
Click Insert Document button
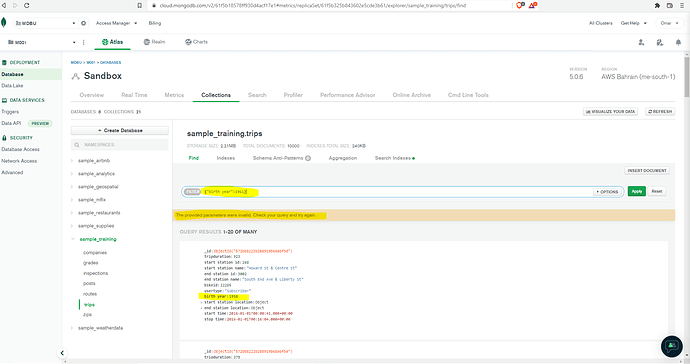(647, 170)
